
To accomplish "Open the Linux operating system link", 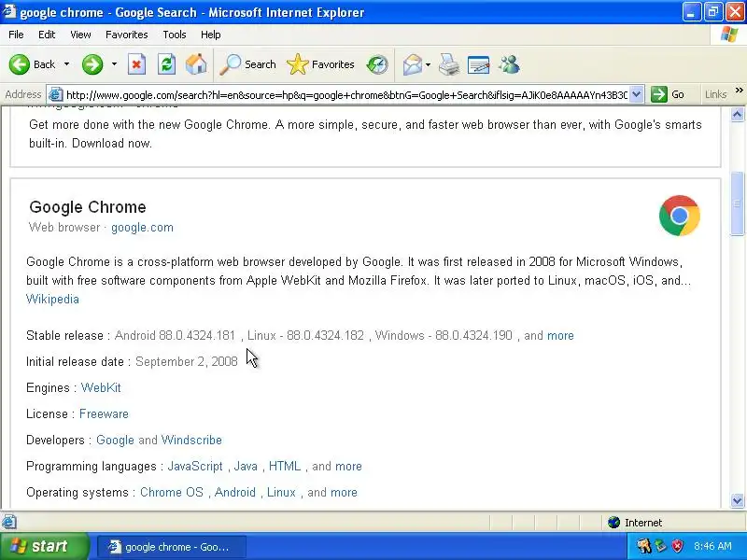I will 281,493.
